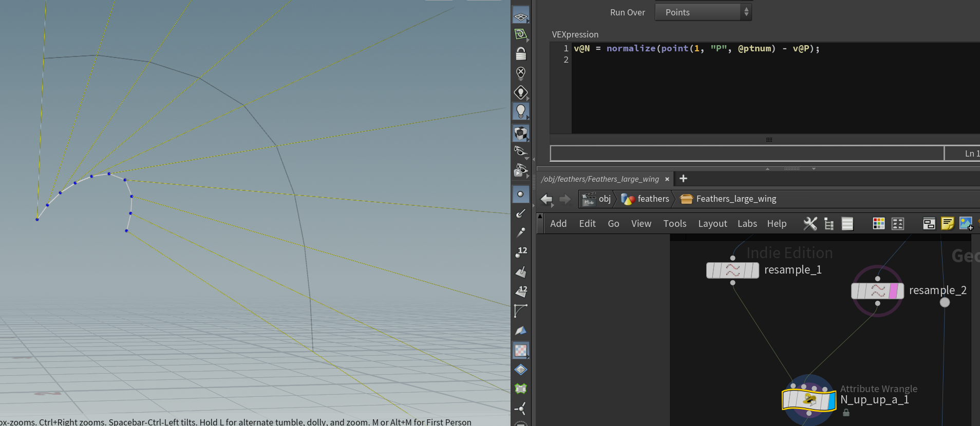Toggle point numbers display icon
The width and height of the screenshot is (980, 426).
click(520, 251)
